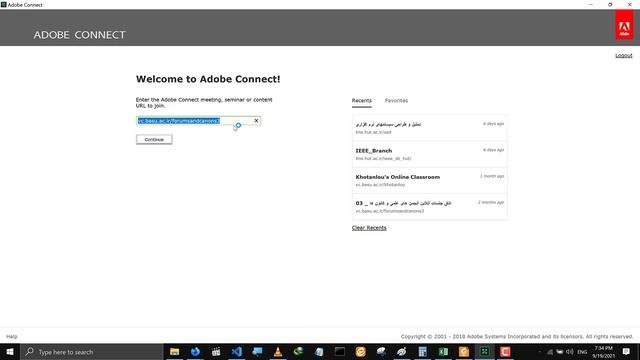640x360 pixels.
Task: Switch to the Favorites tab
Action: click(x=396, y=101)
